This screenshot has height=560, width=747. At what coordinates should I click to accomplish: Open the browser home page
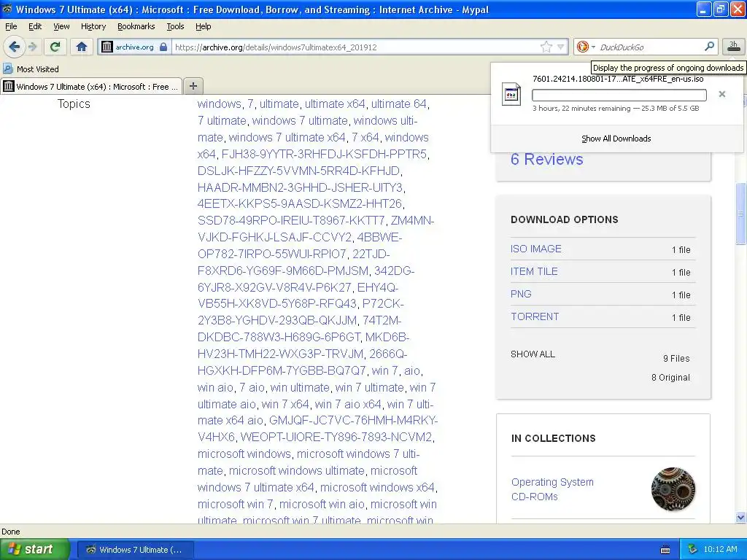coord(82,47)
